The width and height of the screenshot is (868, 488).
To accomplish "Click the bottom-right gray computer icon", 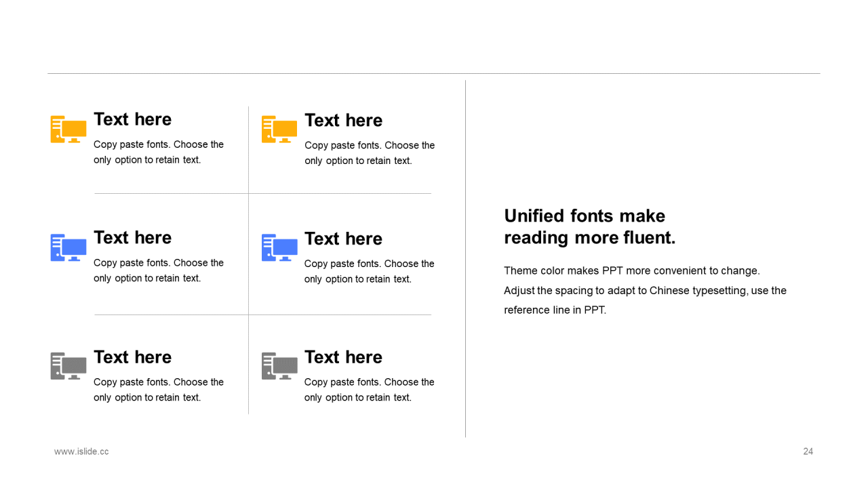I will pyautogui.click(x=279, y=366).
